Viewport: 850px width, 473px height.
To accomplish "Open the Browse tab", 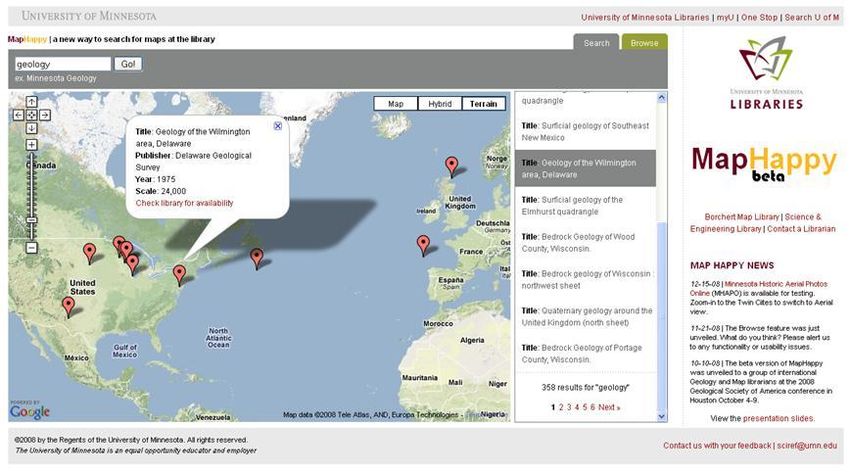I will point(644,43).
